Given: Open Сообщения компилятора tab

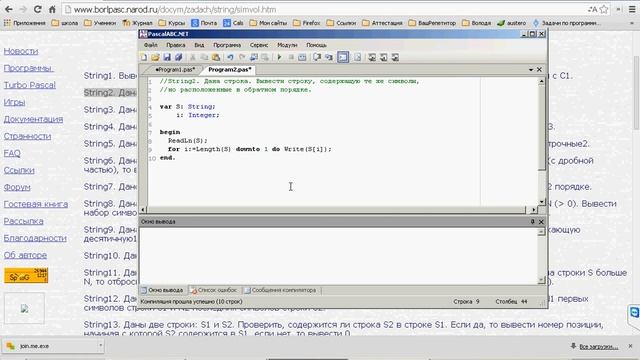Looking at the screenshot, I should pyautogui.click(x=280, y=290).
